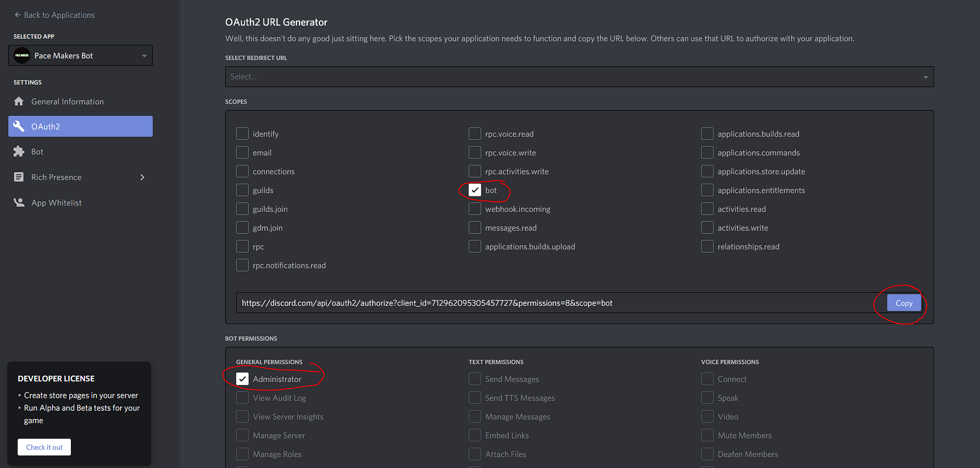The image size is (980, 468).
Task: Enable relationships.read scope
Action: (708, 246)
